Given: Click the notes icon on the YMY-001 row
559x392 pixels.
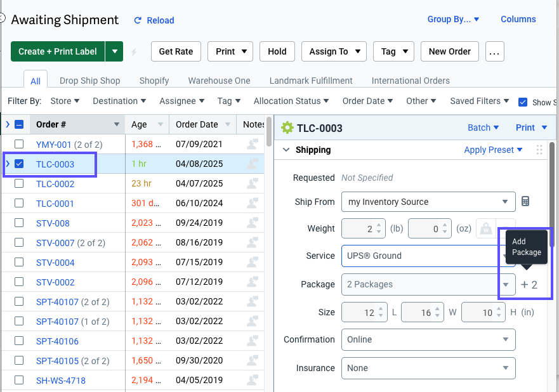Looking at the screenshot, I should (252, 145).
